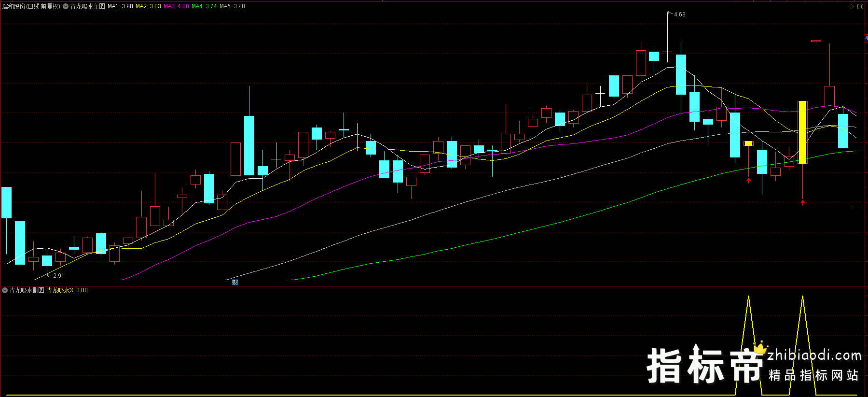
Task: Select the tall yellow signal candlestick
Action: coord(802,132)
